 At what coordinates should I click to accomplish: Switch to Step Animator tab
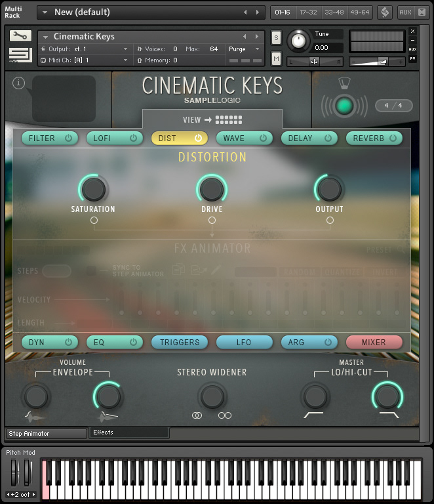pyautogui.click(x=47, y=433)
